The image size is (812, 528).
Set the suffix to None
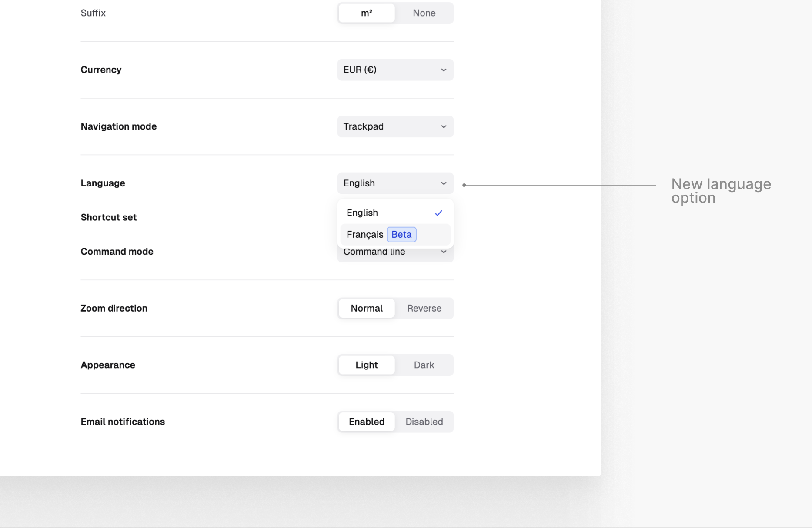424,13
